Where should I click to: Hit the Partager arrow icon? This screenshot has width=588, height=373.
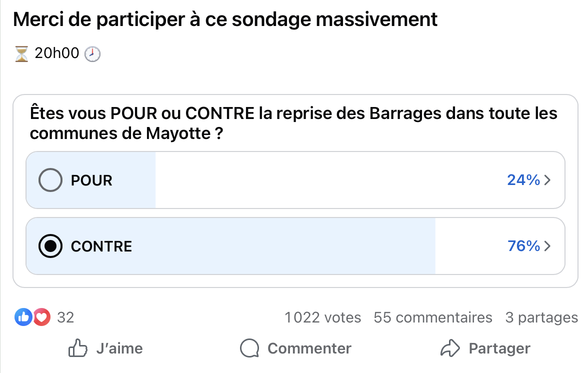click(x=450, y=348)
